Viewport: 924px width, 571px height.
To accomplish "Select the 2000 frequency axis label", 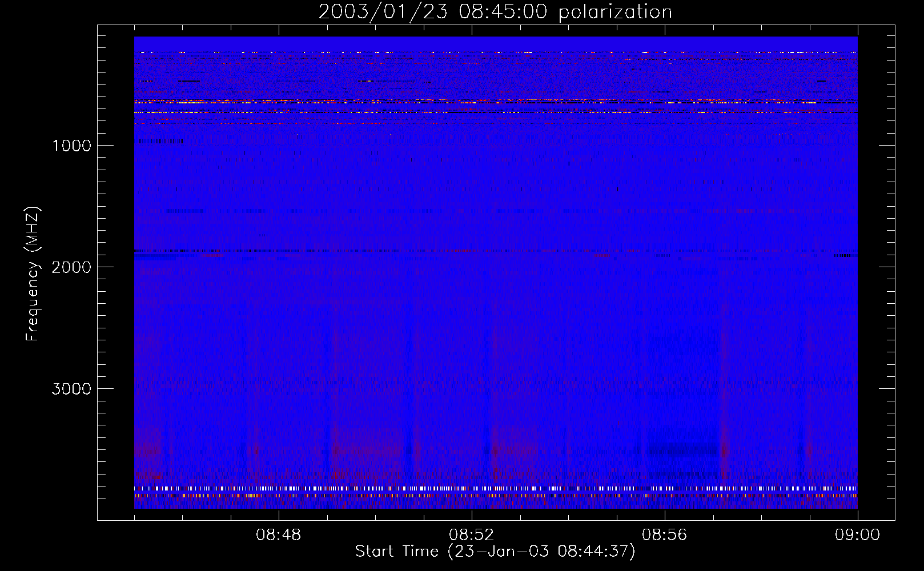I will [71, 267].
